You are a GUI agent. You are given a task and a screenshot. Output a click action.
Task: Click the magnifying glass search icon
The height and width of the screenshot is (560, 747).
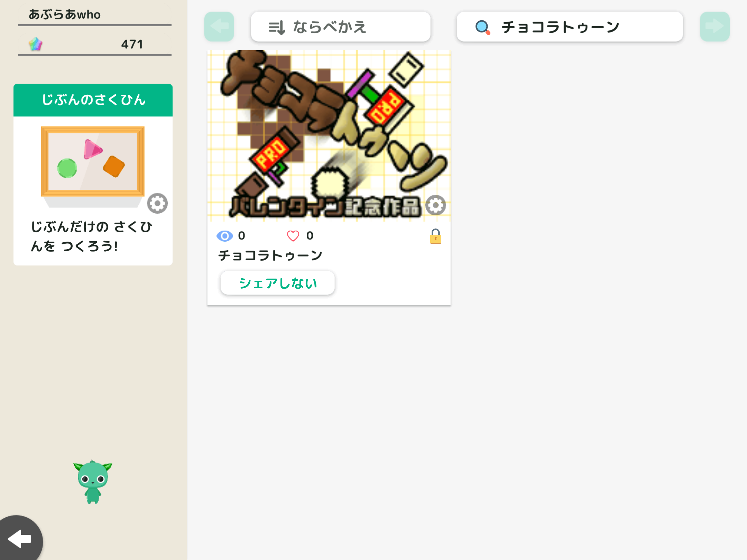[x=483, y=27]
